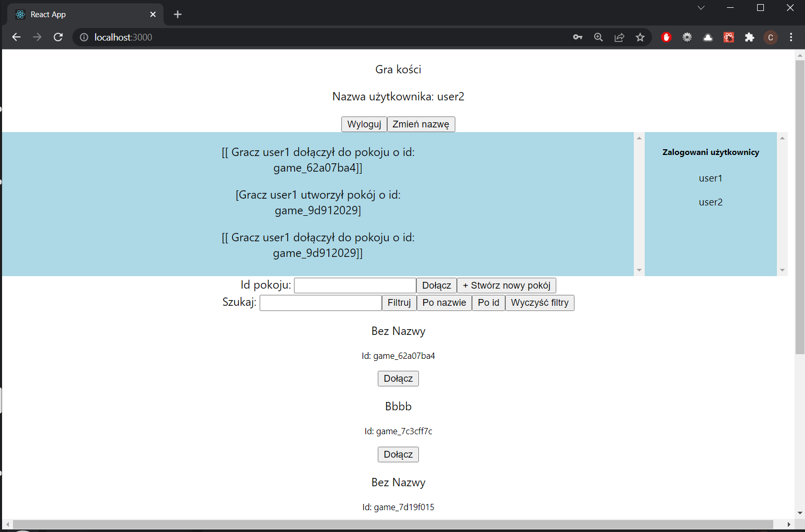Click the chat panel scrollbar down arrow
Viewport: 805px width, 532px height.
(x=639, y=270)
